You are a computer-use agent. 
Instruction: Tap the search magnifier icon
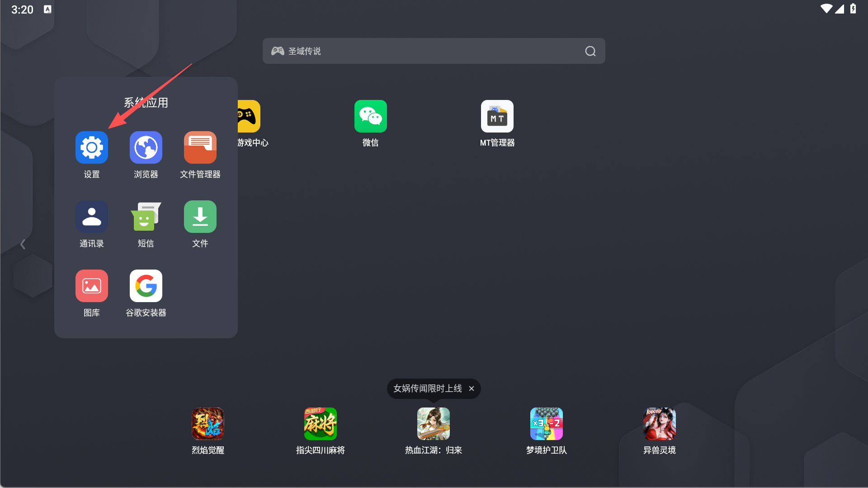pos(590,51)
